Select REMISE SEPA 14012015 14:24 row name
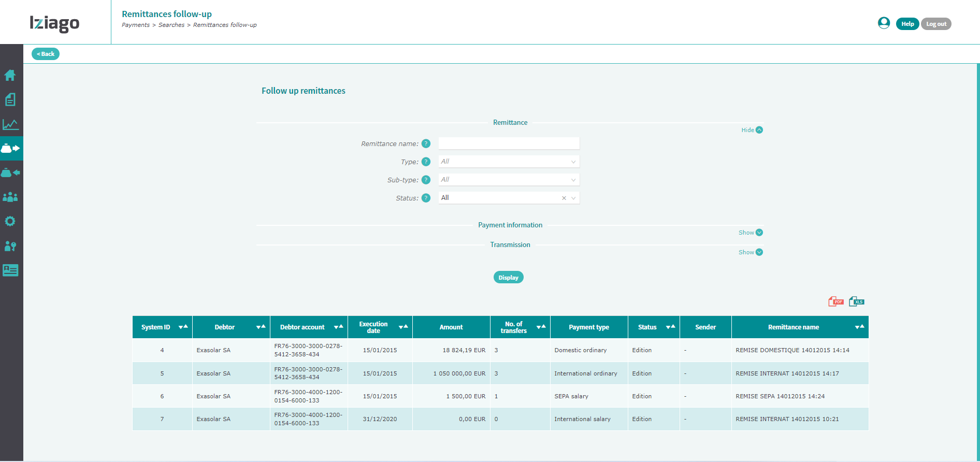Image resolution: width=980 pixels, height=462 pixels. [780, 396]
